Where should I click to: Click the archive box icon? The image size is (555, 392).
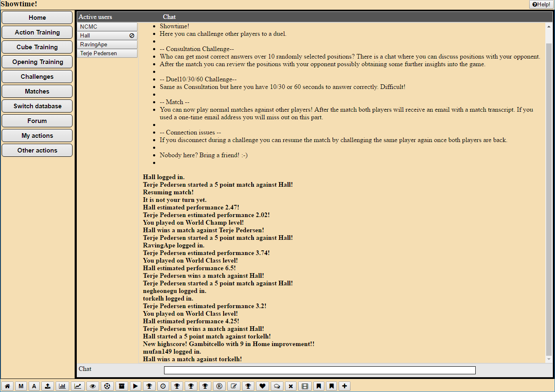(x=121, y=386)
